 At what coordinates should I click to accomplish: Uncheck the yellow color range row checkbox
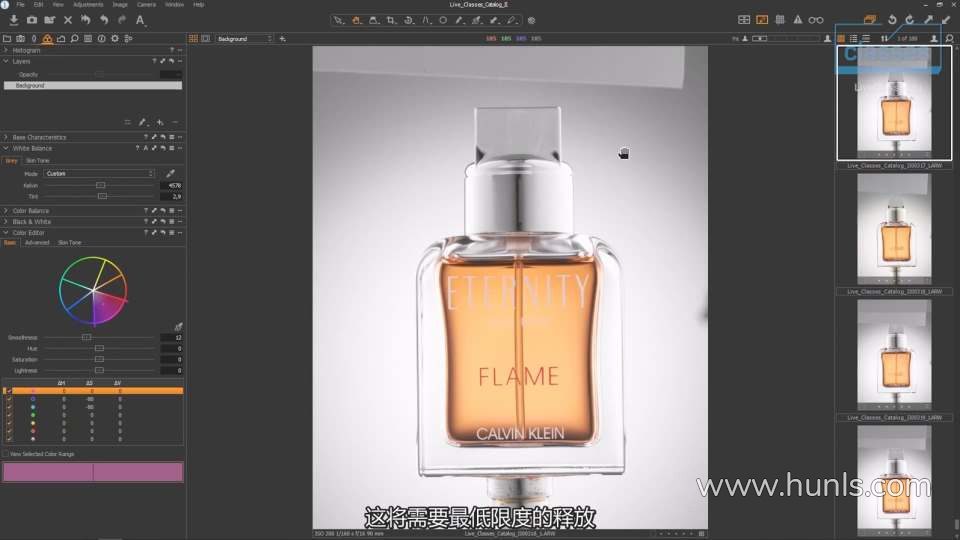coord(9,422)
